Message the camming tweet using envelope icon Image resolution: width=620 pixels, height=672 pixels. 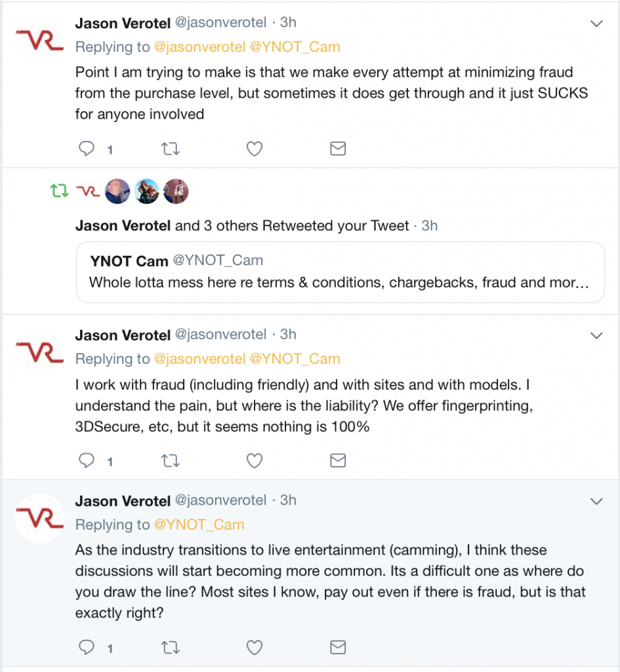338,646
